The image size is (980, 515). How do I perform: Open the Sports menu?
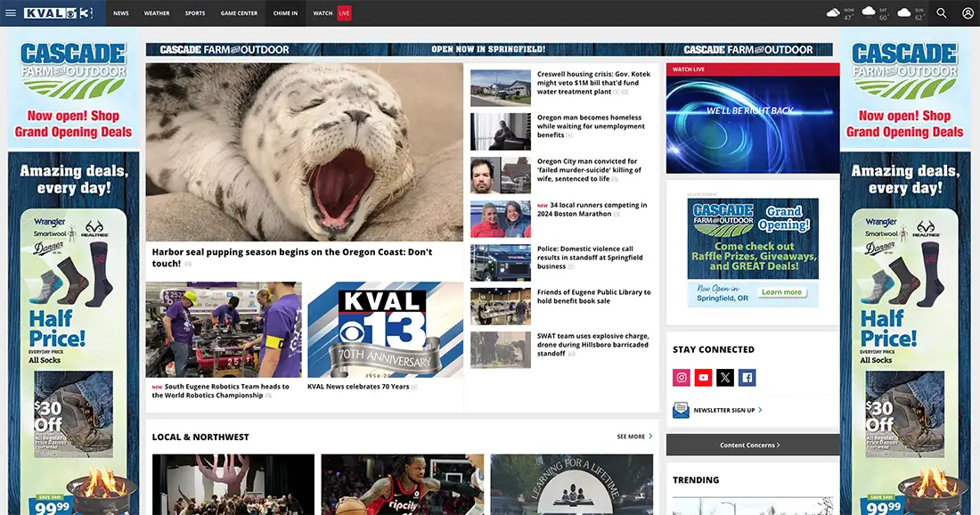click(195, 13)
